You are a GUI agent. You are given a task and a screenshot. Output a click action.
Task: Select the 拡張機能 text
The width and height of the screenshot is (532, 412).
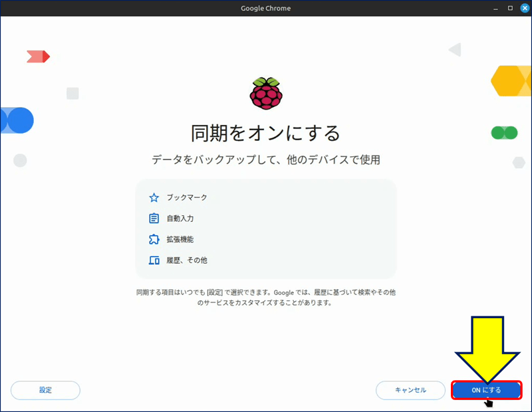point(180,239)
